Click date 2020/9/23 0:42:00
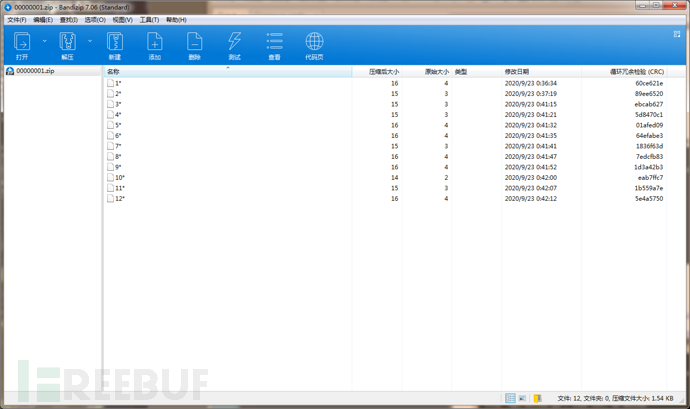 click(531, 177)
